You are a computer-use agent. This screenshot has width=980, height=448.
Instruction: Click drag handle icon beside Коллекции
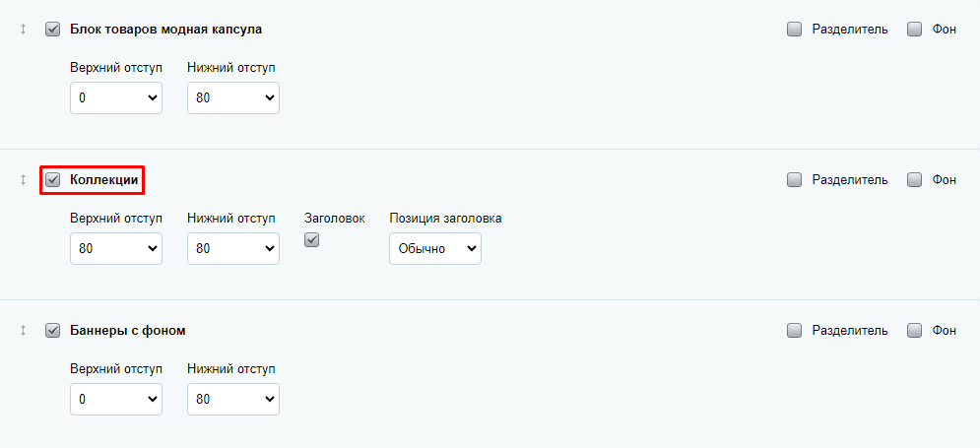point(23,180)
